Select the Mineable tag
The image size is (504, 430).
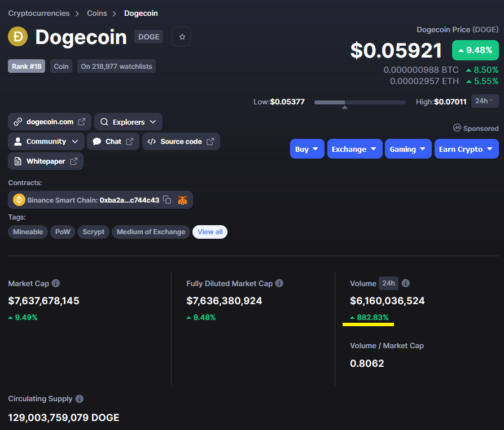coord(28,232)
